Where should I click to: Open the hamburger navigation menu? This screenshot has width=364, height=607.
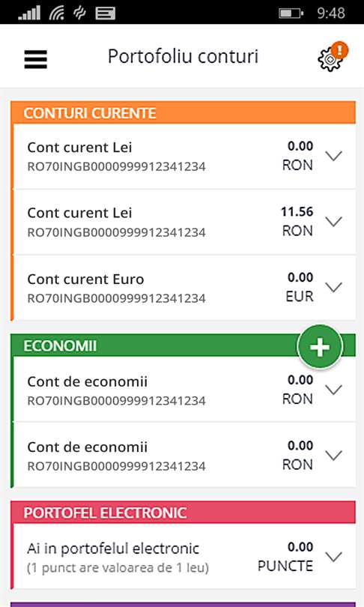[36, 59]
